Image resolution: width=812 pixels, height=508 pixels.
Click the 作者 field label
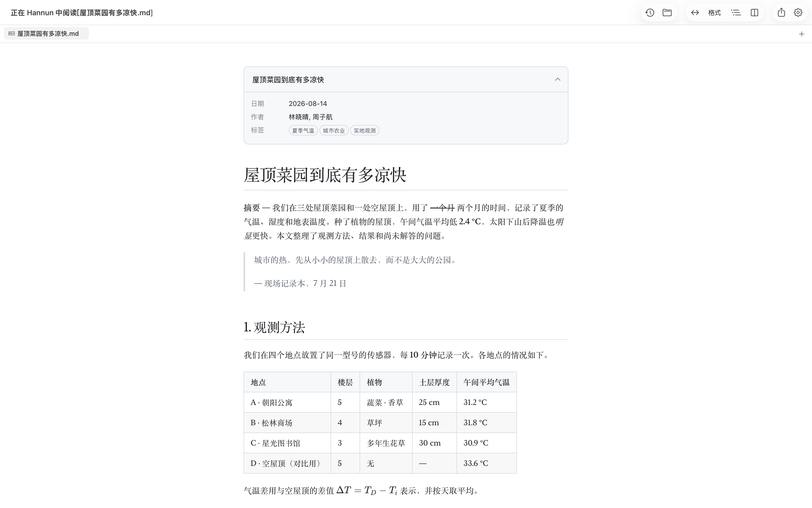257,117
